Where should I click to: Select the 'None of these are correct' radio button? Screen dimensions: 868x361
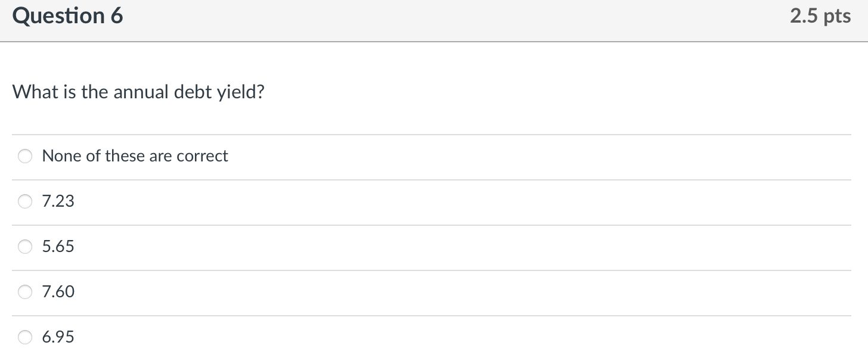tap(25, 156)
